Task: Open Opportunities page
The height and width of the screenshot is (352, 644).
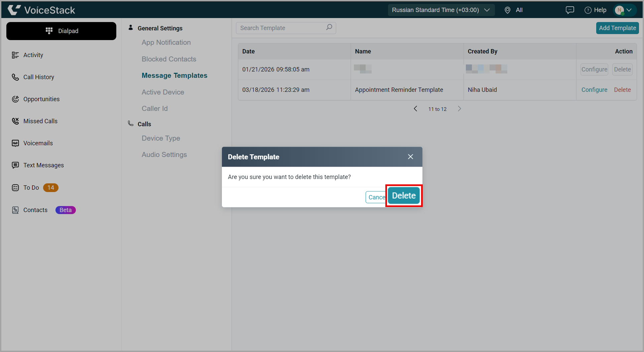Action: (41, 99)
